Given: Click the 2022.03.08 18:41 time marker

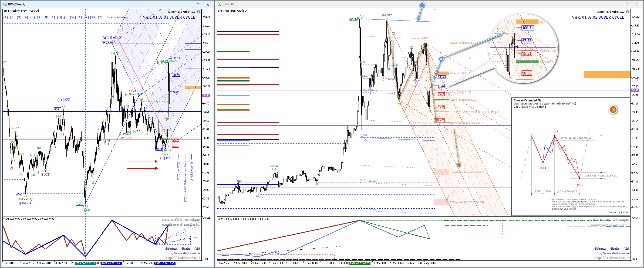Looking at the screenshot, I should [112, 263].
